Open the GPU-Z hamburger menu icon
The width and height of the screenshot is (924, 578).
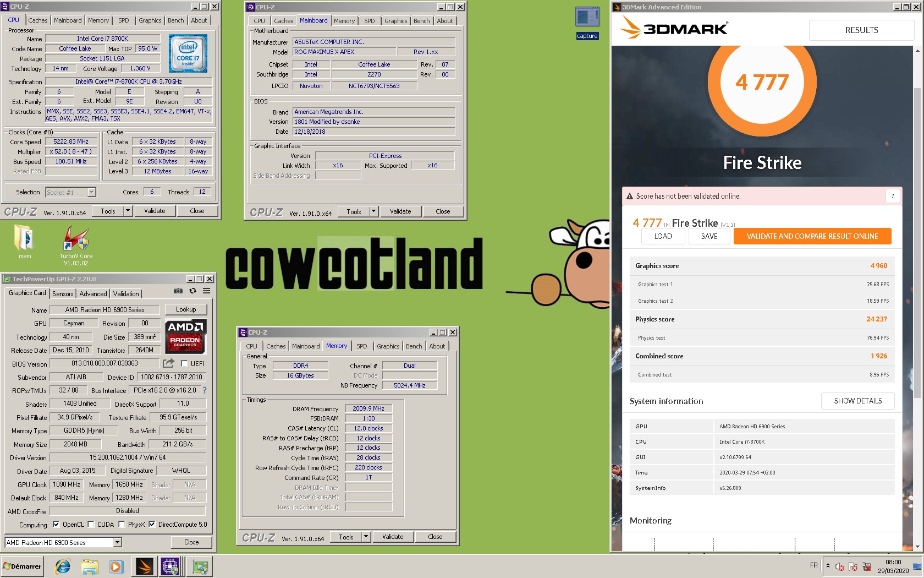206,291
